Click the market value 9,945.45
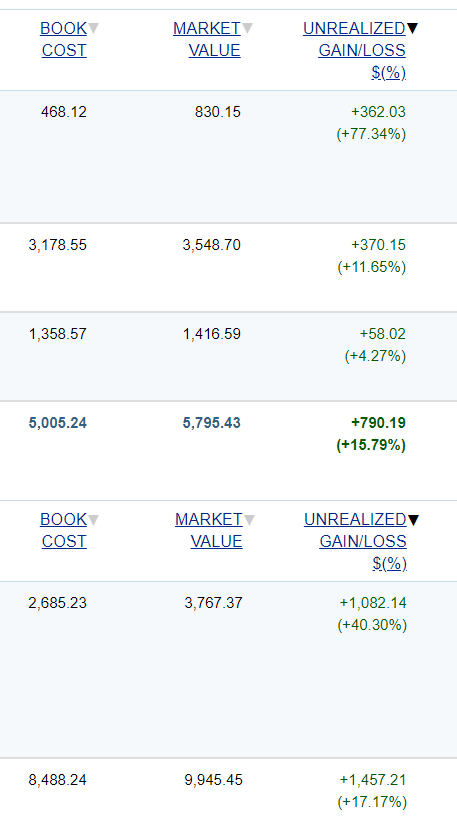This screenshot has width=457, height=838. point(214,780)
